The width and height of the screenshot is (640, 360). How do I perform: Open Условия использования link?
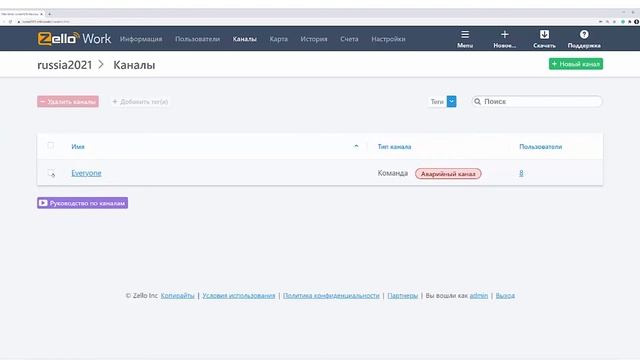coord(239,296)
